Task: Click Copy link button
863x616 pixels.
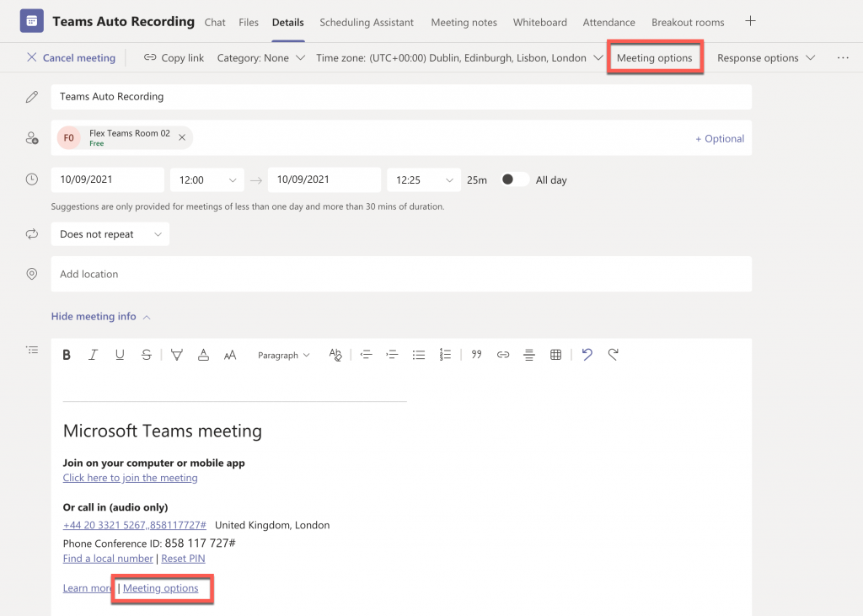Action: (x=174, y=58)
